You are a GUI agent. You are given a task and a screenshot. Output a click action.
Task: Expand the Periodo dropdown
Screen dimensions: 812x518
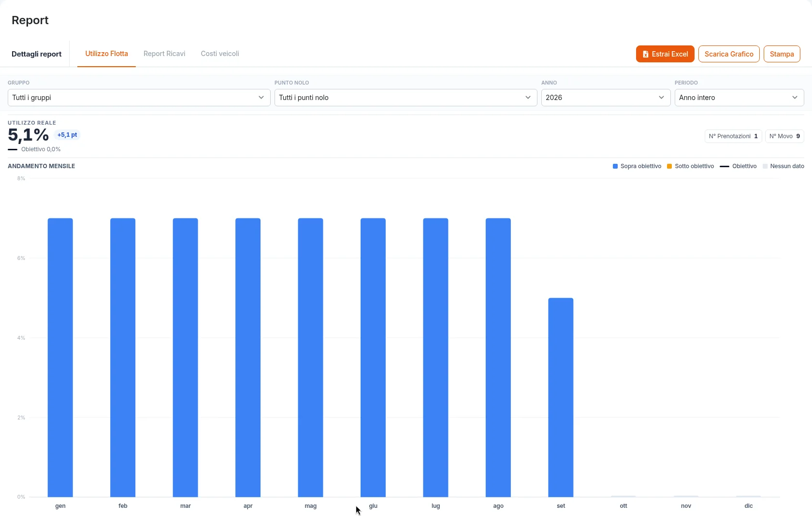click(739, 98)
